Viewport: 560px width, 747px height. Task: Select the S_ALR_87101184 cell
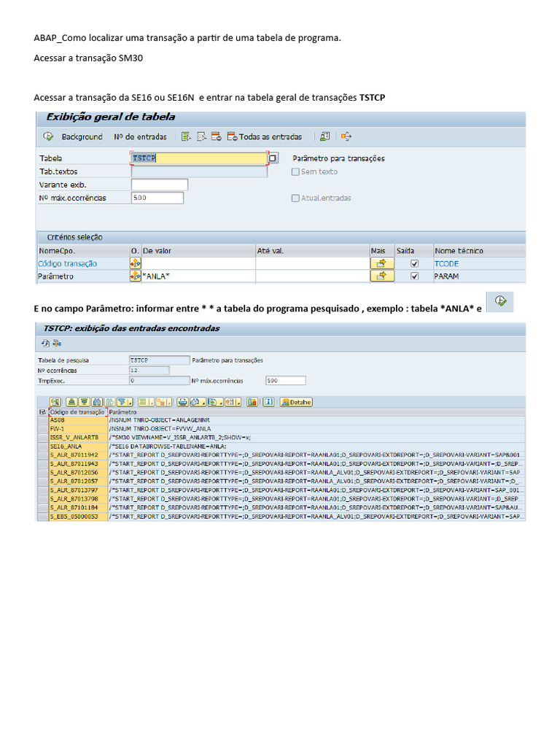[x=78, y=508]
